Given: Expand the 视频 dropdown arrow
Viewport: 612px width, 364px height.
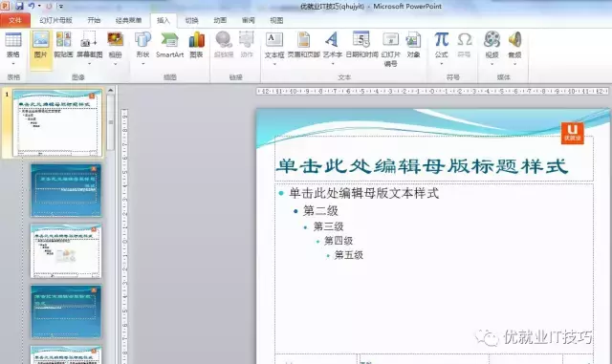Looking at the screenshot, I should (x=492, y=64).
